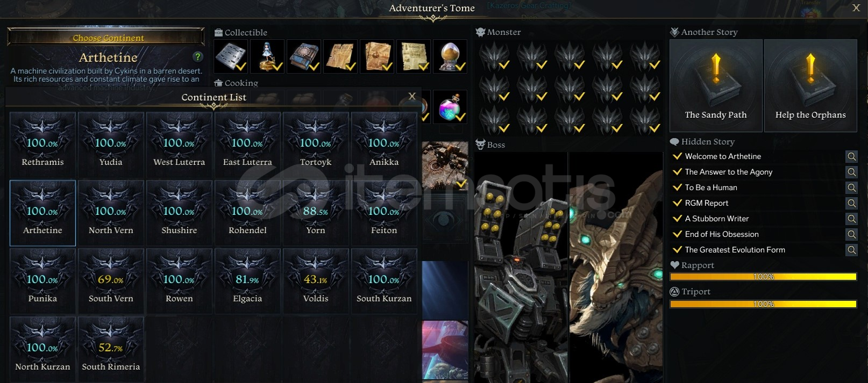Click the Rapport progress bar
The width and height of the screenshot is (868, 383).
point(763,277)
